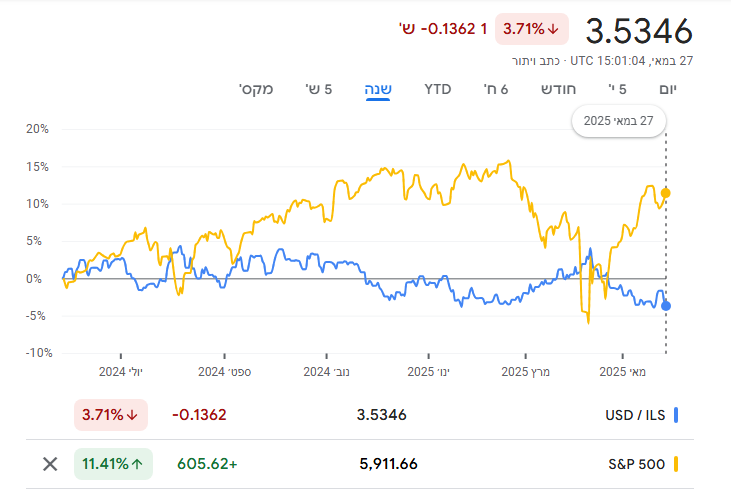
Task: Click the green 11.41% up-arrow badge
Action: point(113,464)
